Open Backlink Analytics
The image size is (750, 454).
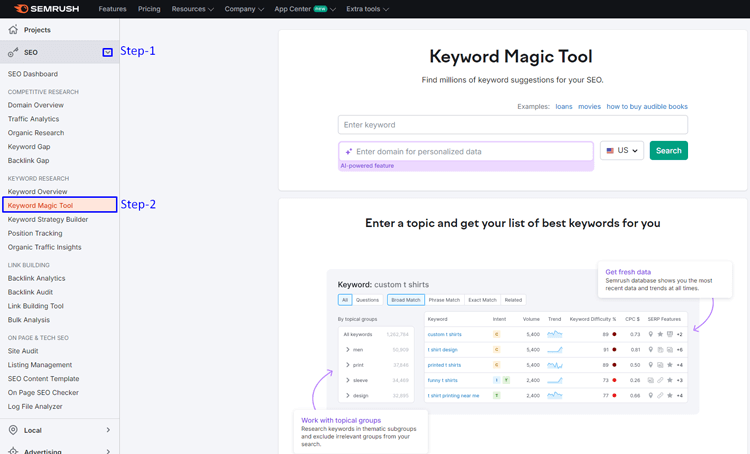36,278
